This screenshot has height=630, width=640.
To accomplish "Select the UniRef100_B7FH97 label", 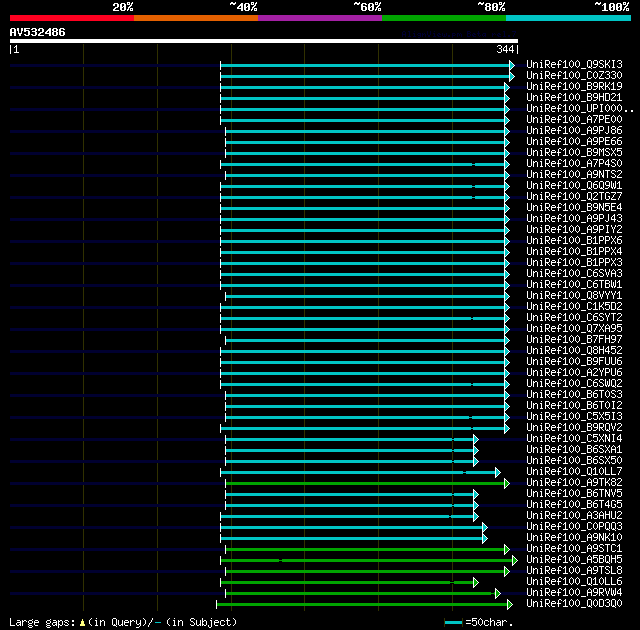I will pyautogui.click(x=574, y=340).
